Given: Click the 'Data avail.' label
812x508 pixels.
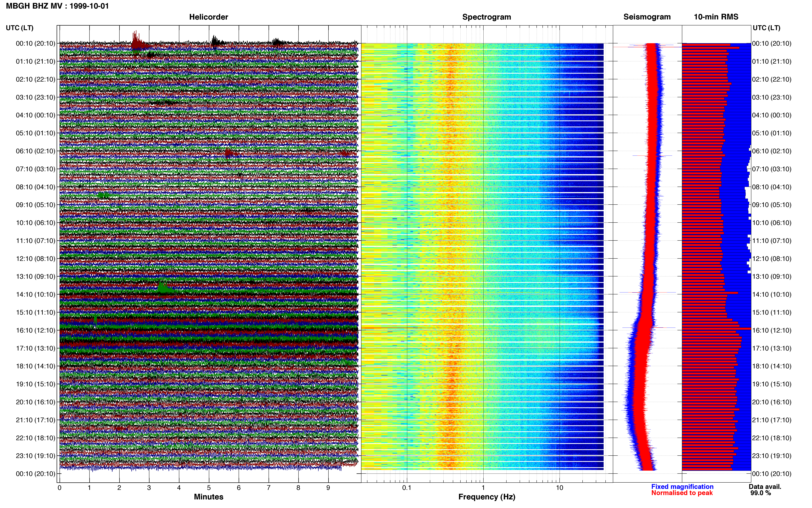Looking at the screenshot, I should click(x=765, y=486).
